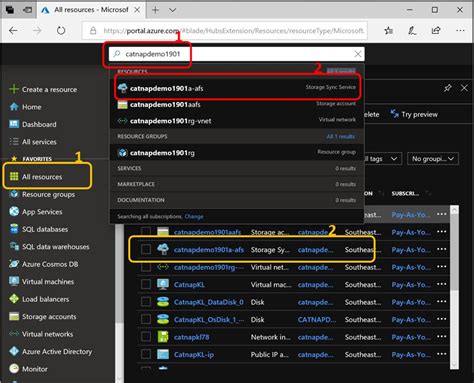Open browser settings and more menu

pos(460,31)
